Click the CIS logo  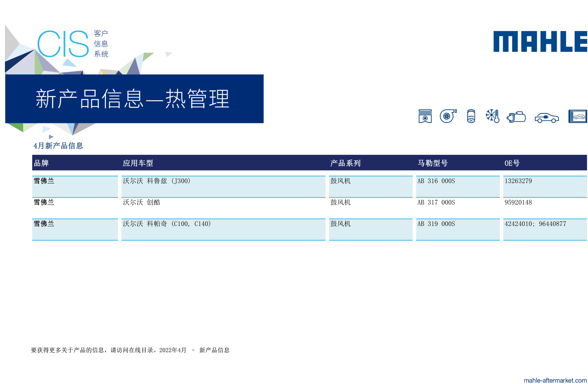tap(63, 44)
